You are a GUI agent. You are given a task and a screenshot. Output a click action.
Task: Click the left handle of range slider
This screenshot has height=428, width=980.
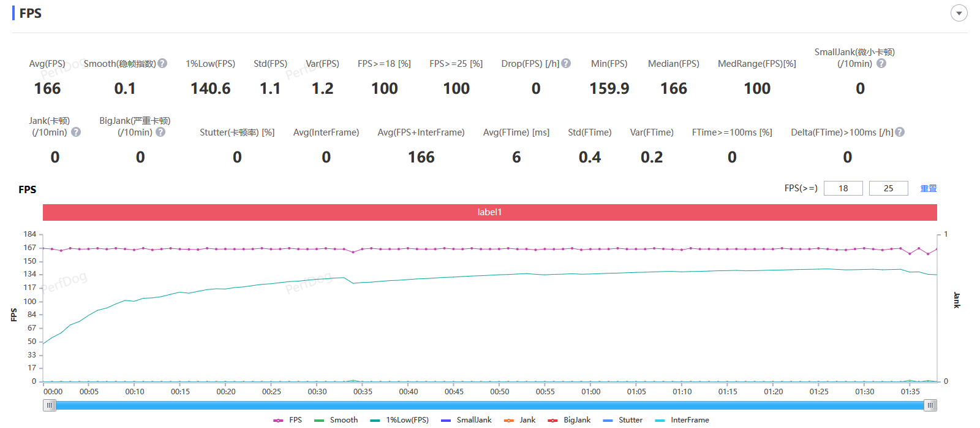(x=50, y=405)
